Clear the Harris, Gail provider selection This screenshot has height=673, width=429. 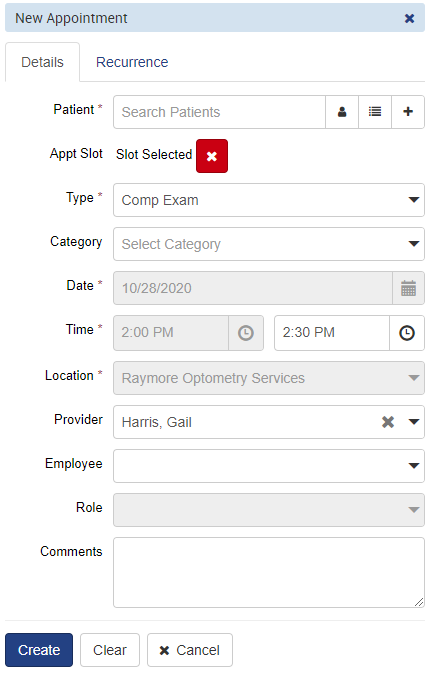coord(388,422)
